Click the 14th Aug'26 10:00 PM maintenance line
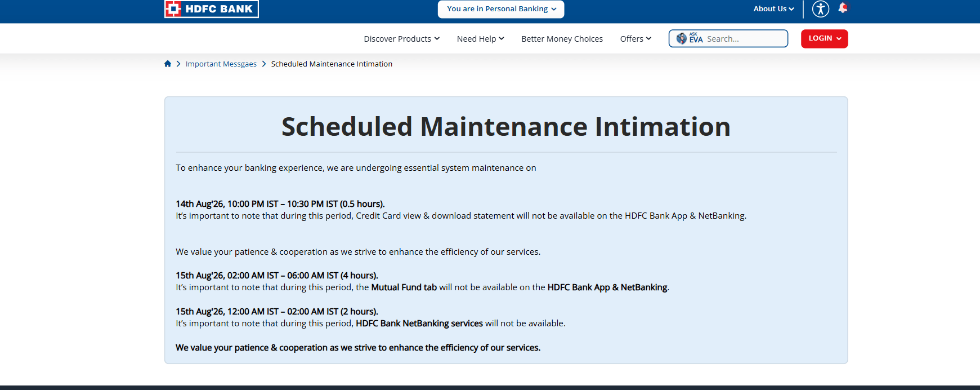 [x=280, y=204]
